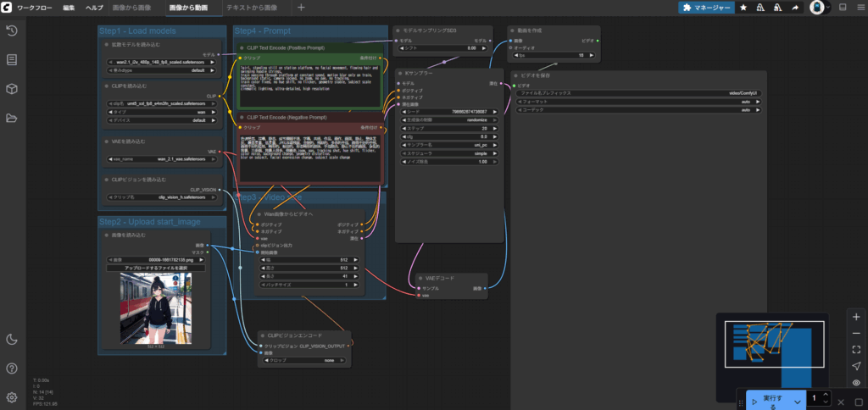Open settings gear icon at bottom left
The width and height of the screenshot is (868, 410).
coord(12,396)
